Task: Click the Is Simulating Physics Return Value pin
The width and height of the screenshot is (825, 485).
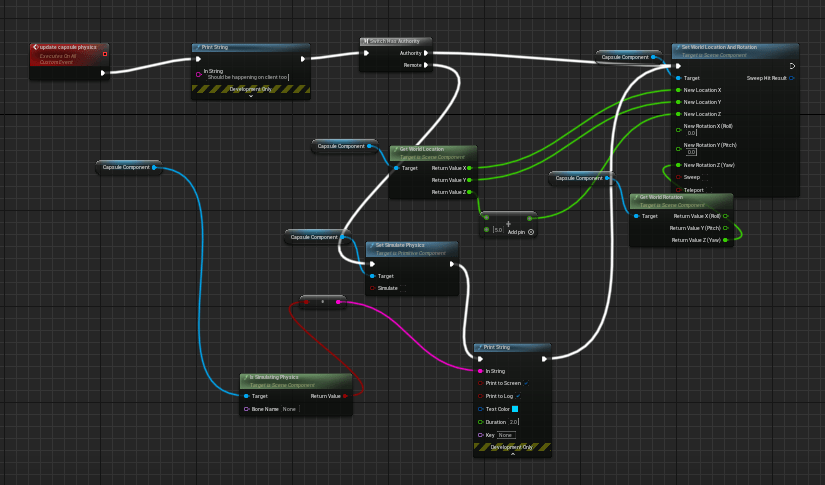Action: (346, 396)
